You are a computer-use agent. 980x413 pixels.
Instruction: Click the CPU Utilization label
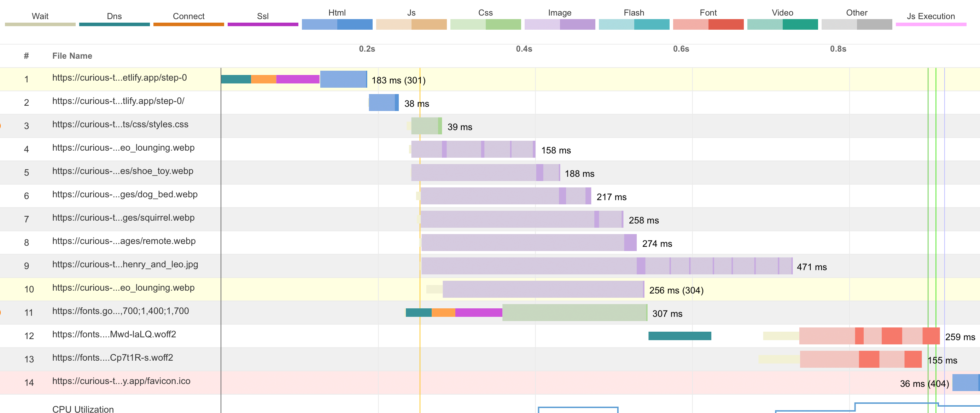83,409
